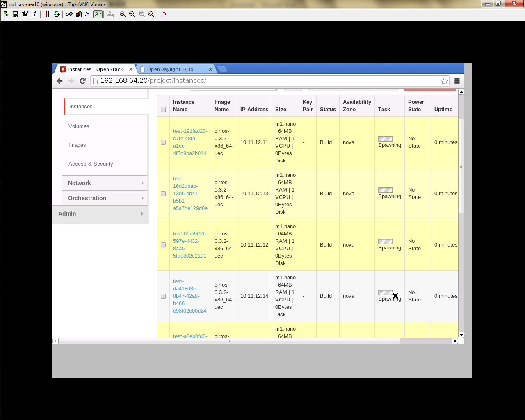The height and width of the screenshot is (420, 525).
Task: Click Spawning progress bar for 10.11.12.12 row
Action: coord(385,242)
